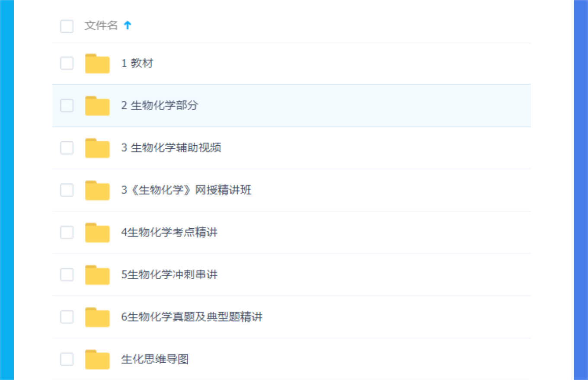Screen dimensions: 588x380
Task: Sort by the 文件名 column header
Action: 101,26
